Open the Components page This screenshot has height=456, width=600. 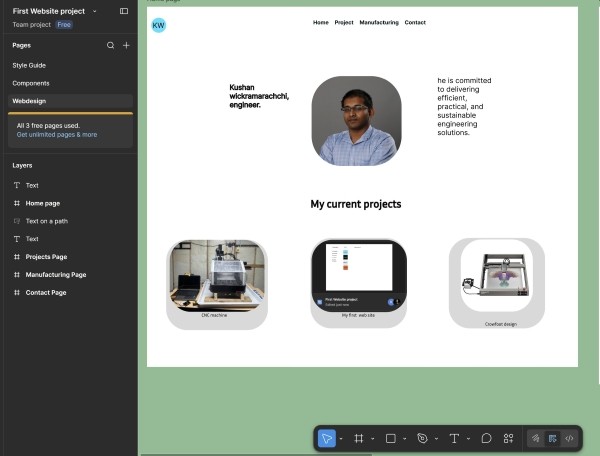31,83
